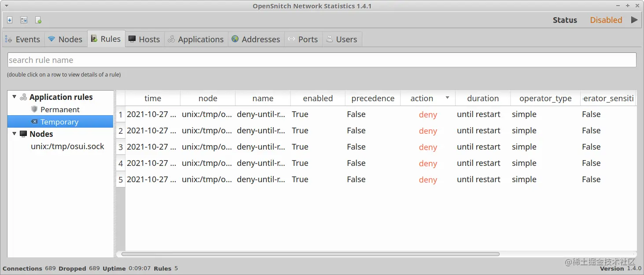Click the Version 1.4.0 label
The width and height of the screenshot is (644, 275).
621,268
